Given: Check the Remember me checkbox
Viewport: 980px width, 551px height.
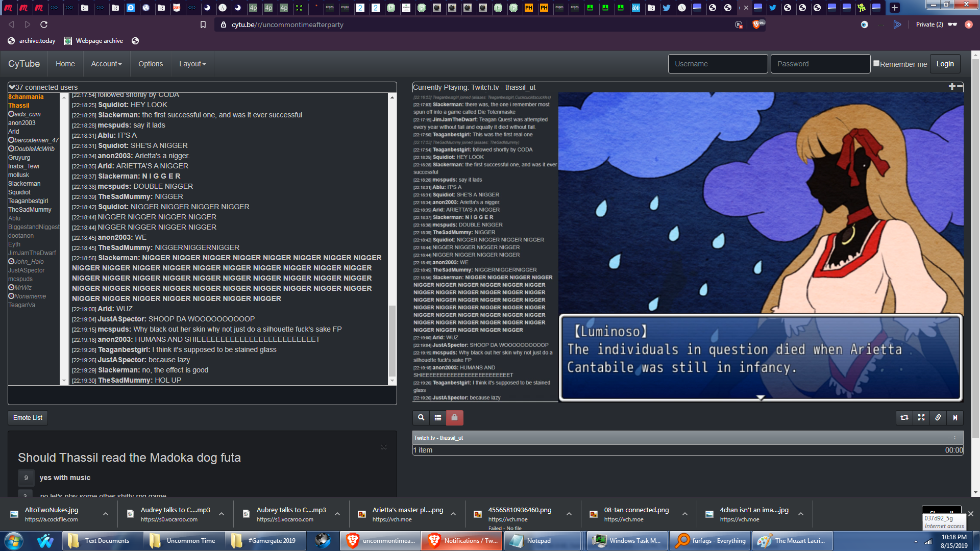Looking at the screenshot, I should 876,63.
